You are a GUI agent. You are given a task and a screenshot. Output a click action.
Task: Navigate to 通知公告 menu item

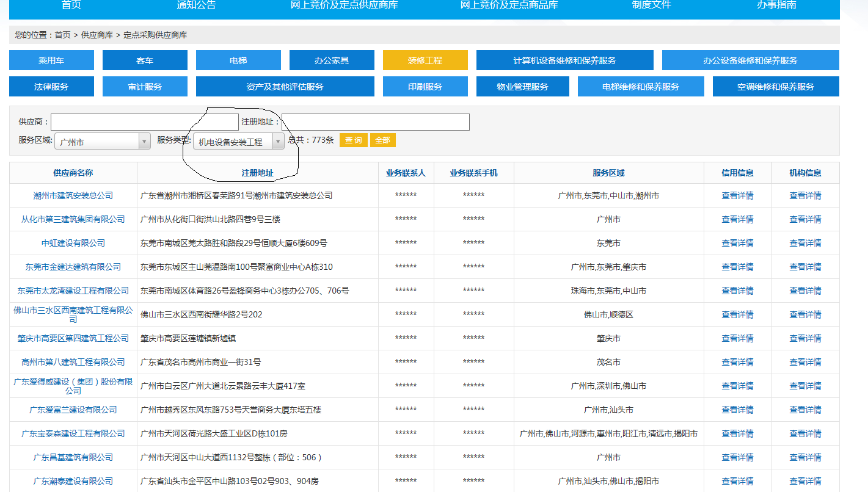point(196,6)
